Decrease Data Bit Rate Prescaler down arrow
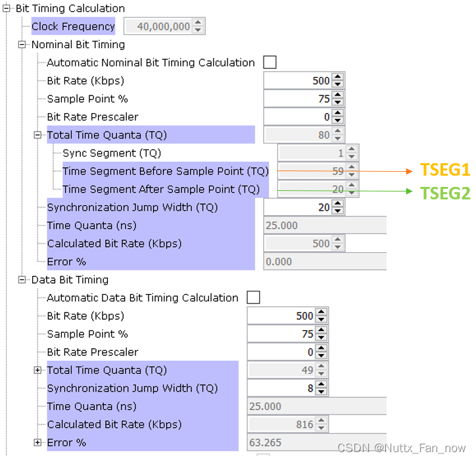The height and width of the screenshot is (460, 476). [321, 355]
